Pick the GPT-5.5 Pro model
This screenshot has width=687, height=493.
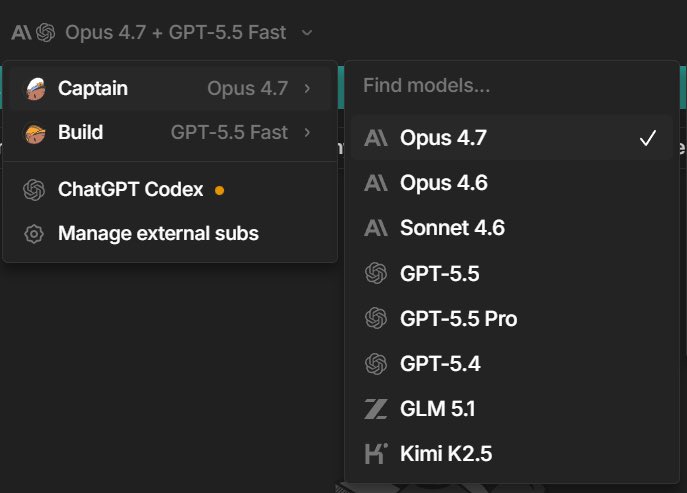point(512,319)
